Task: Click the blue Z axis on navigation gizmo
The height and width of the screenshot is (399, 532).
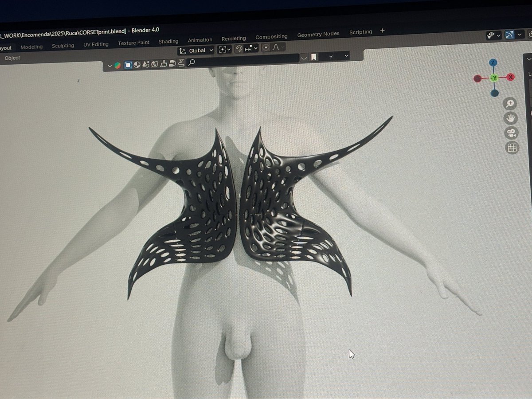Action: tap(493, 63)
